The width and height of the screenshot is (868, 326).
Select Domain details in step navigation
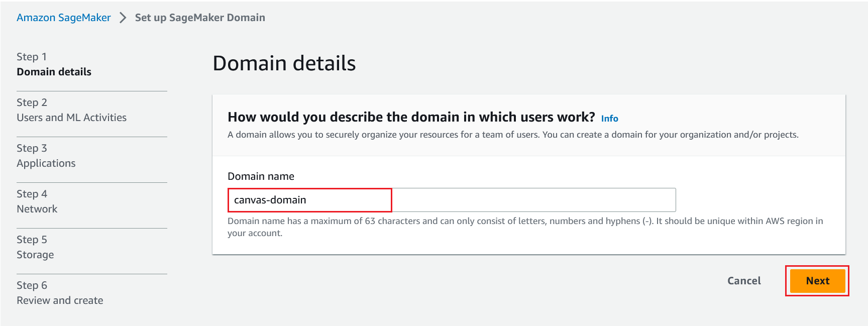(54, 72)
